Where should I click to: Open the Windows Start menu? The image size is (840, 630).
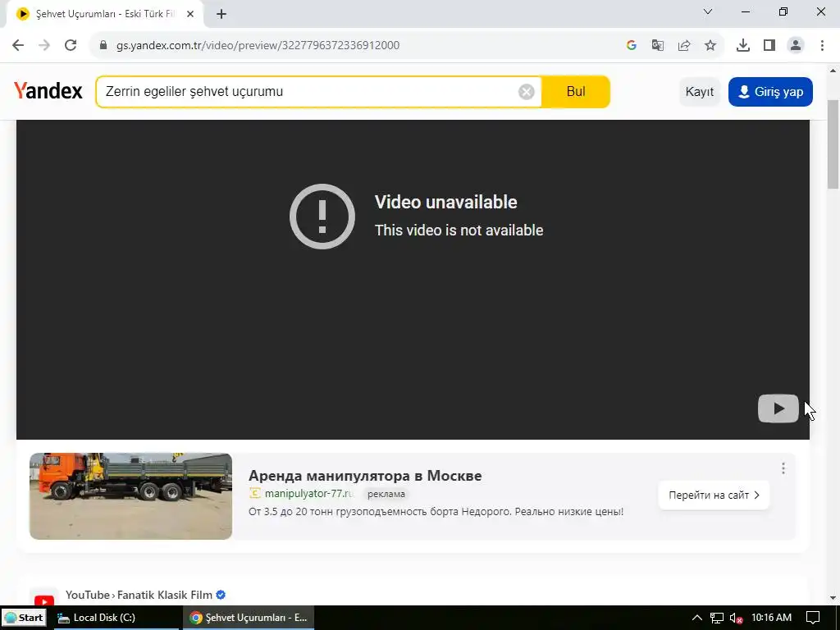point(24,618)
